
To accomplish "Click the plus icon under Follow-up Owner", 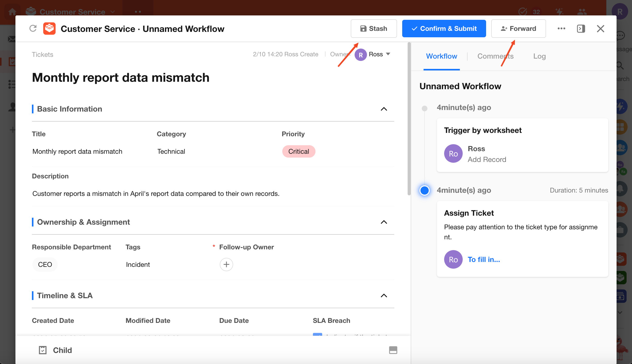I will coord(226,264).
